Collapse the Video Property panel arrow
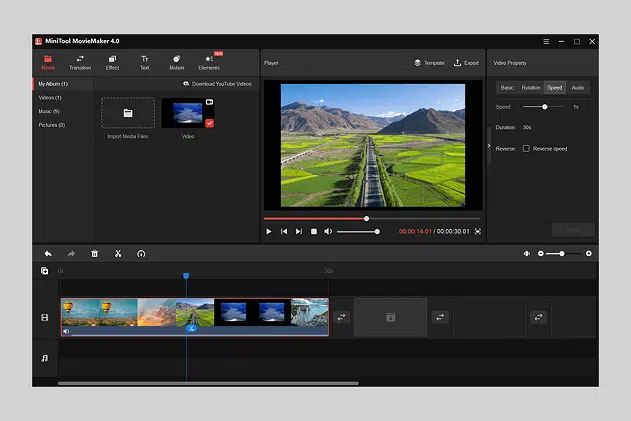 pyautogui.click(x=489, y=146)
